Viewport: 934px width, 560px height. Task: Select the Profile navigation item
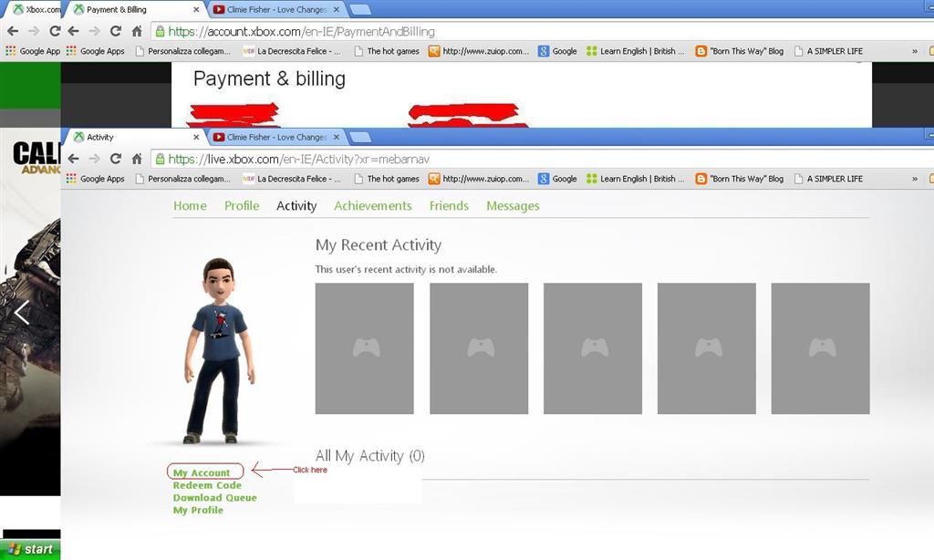point(242,206)
